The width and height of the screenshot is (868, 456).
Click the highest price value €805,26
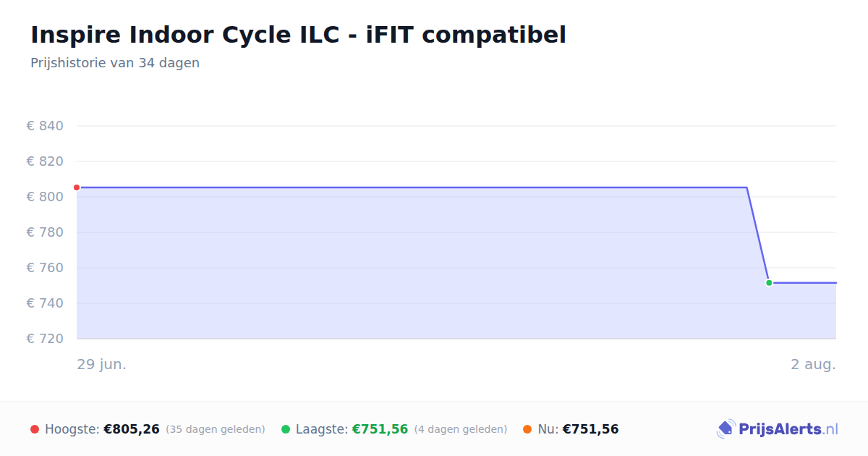click(x=132, y=429)
